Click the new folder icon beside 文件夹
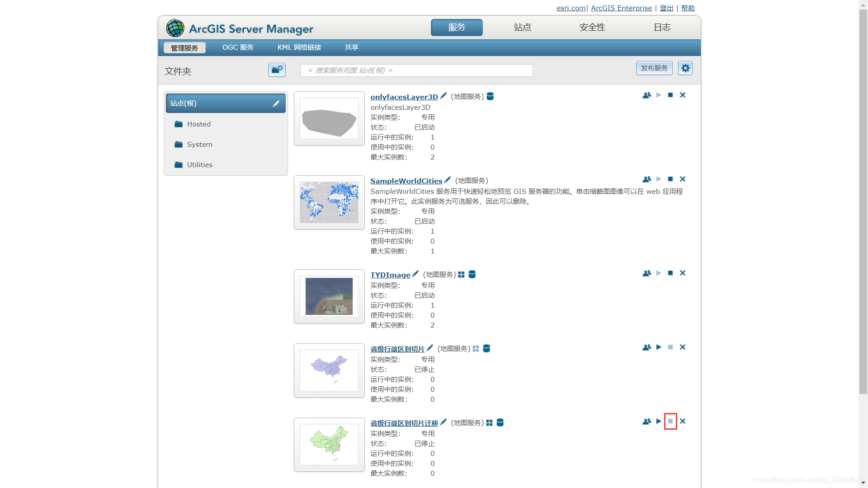Image resolution: width=868 pixels, height=488 pixels. [277, 70]
